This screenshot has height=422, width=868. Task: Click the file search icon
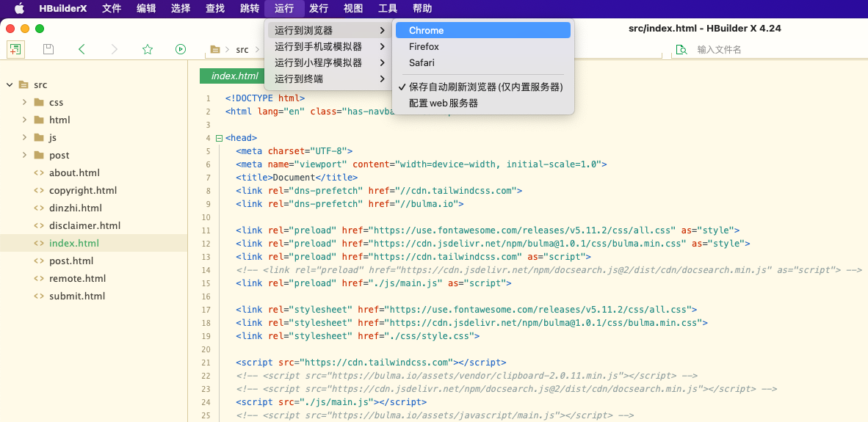tap(681, 49)
